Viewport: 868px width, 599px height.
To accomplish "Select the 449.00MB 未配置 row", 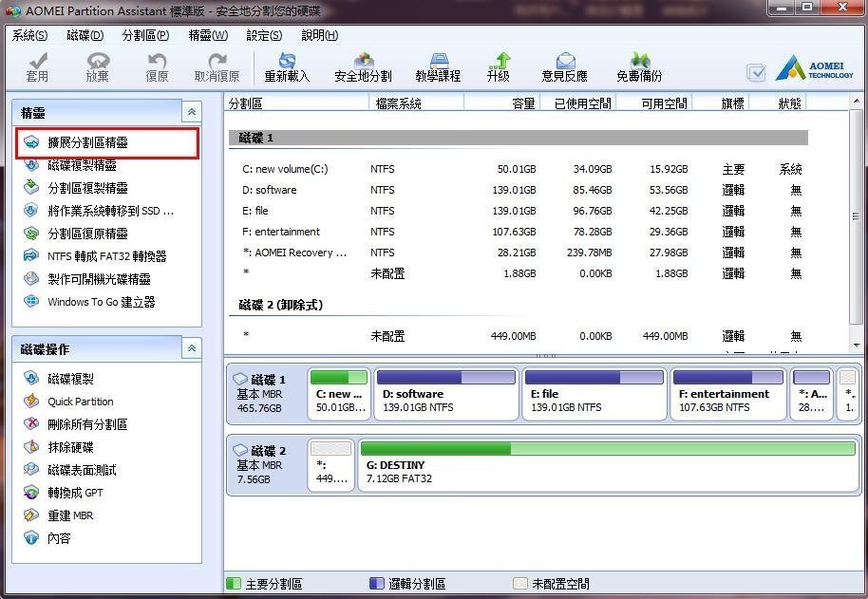I will click(519, 336).
